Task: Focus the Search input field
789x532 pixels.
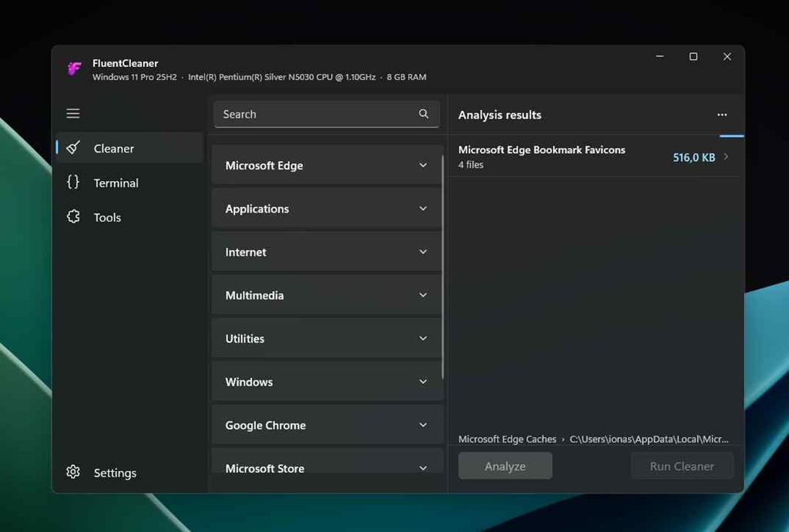Action: pyautogui.click(x=327, y=114)
